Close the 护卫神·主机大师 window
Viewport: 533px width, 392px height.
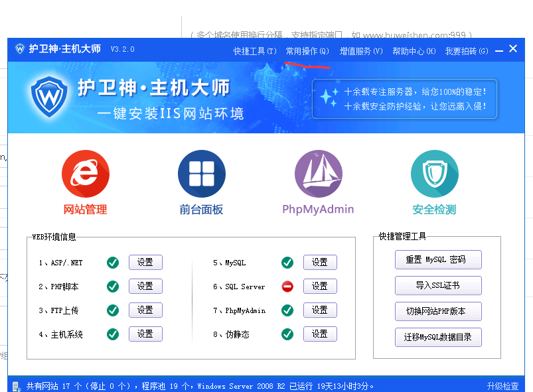click(513, 49)
